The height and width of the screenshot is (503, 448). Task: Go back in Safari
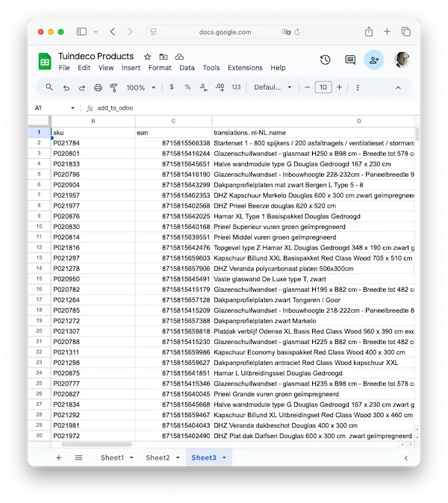(x=113, y=31)
